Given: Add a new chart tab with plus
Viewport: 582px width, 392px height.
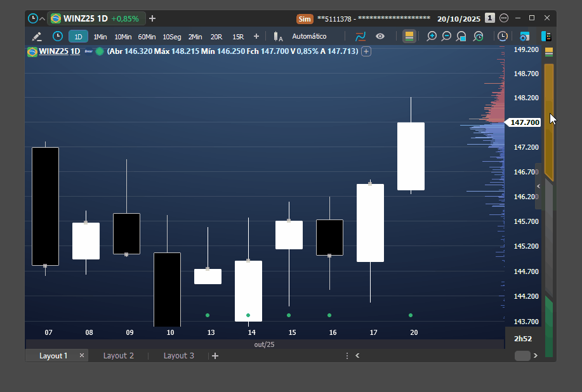Looking at the screenshot, I should [152, 18].
